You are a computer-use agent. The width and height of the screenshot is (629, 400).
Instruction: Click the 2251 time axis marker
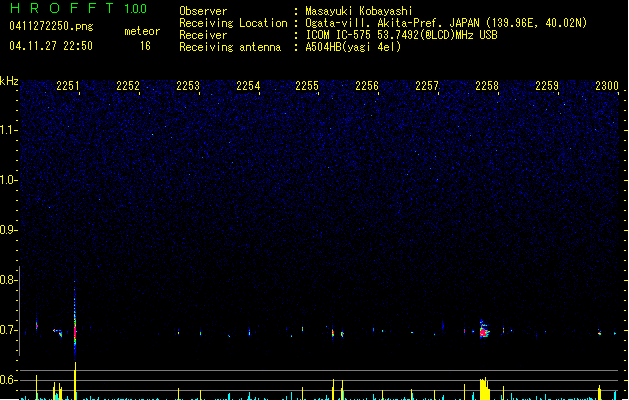click(68, 86)
